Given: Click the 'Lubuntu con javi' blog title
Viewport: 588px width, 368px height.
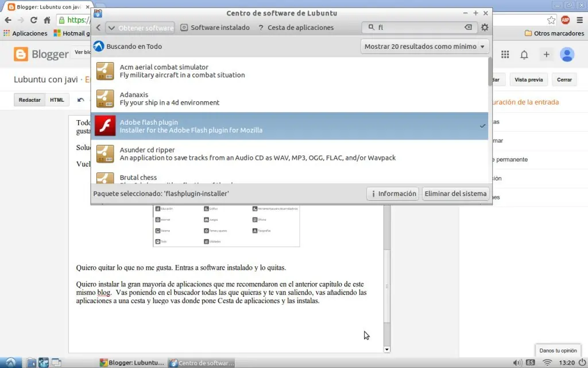Looking at the screenshot, I should tap(45, 79).
